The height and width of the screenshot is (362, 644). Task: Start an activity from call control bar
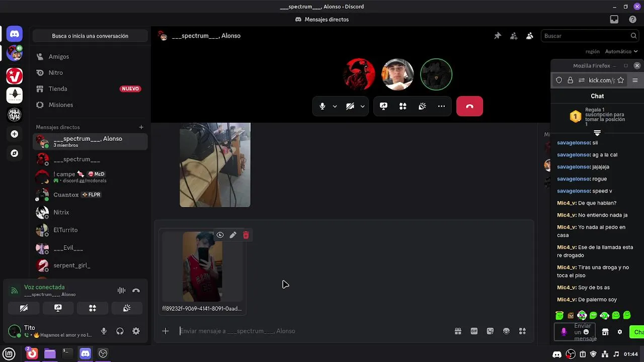click(403, 106)
